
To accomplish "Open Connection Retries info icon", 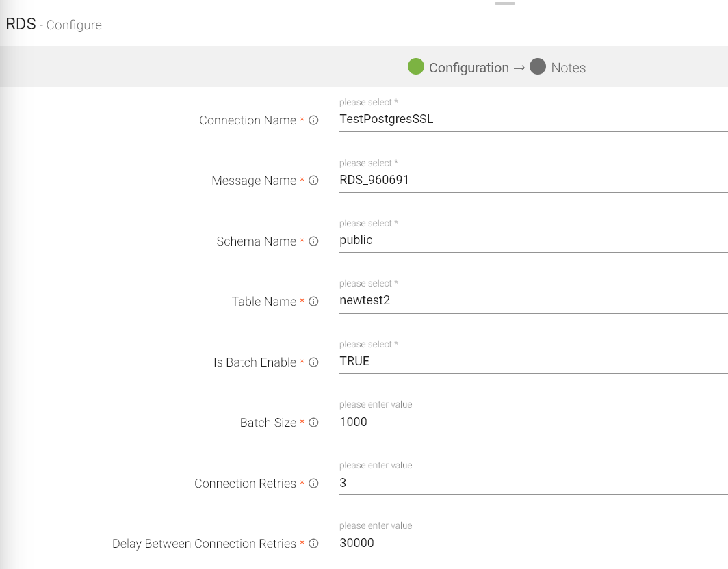I will pyautogui.click(x=313, y=484).
